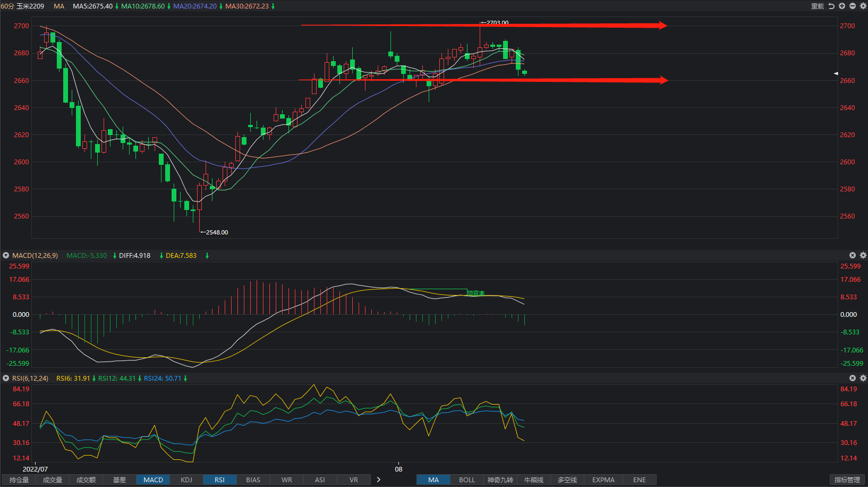Zoom out with the top minus icon
Screen dimensions: 868x487
point(853,6)
